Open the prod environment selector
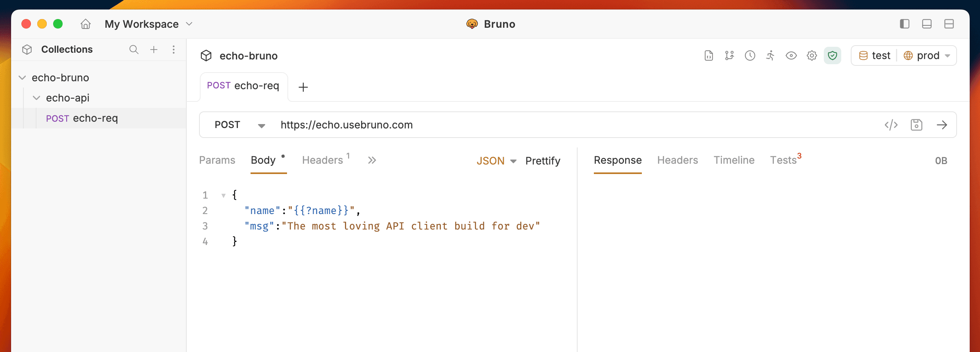 927,55
